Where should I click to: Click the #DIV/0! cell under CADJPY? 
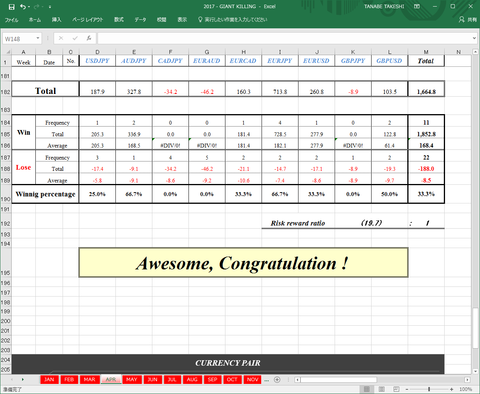click(170, 145)
